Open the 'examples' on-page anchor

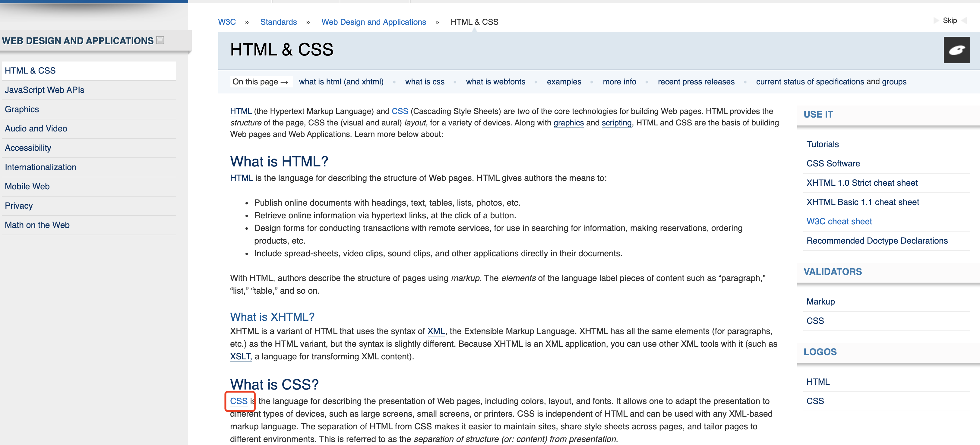[564, 82]
